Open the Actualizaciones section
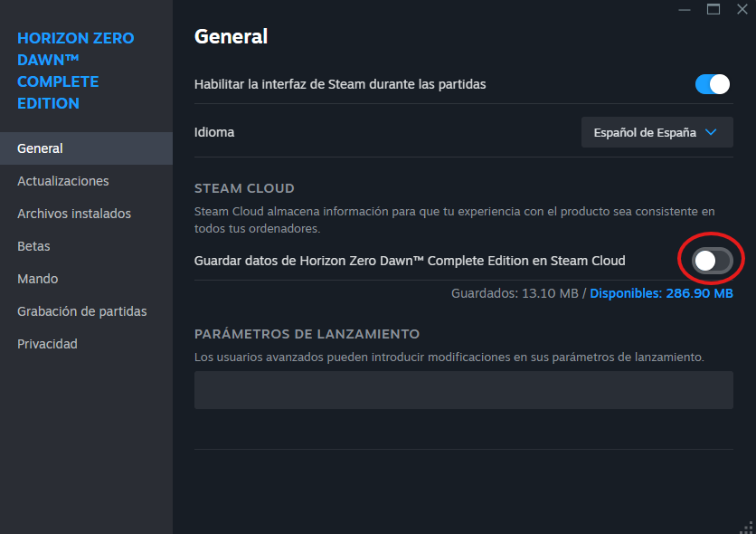The width and height of the screenshot is (756, 534). (63, 181)
